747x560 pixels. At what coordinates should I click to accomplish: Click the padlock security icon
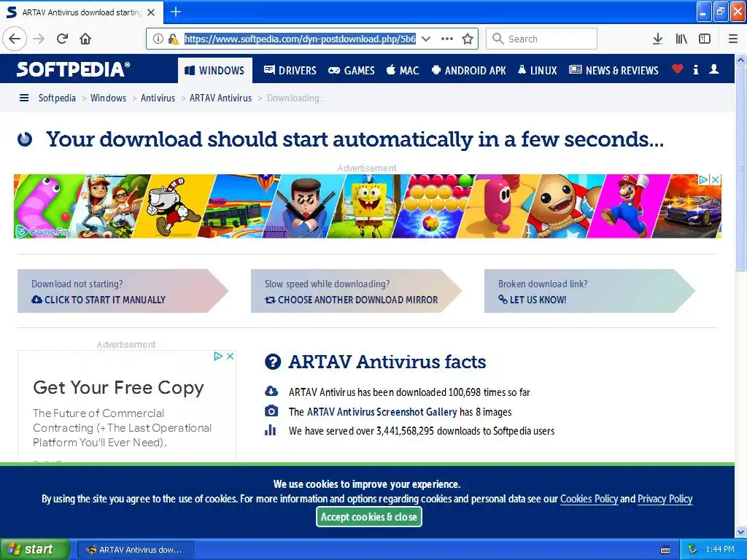tap(174, 39)
